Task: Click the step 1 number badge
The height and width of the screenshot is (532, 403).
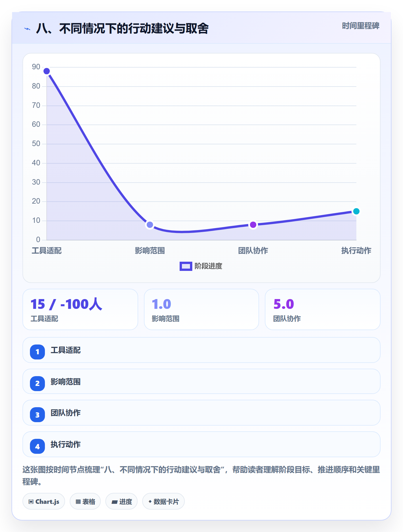Action: click(x=37, y=352)
